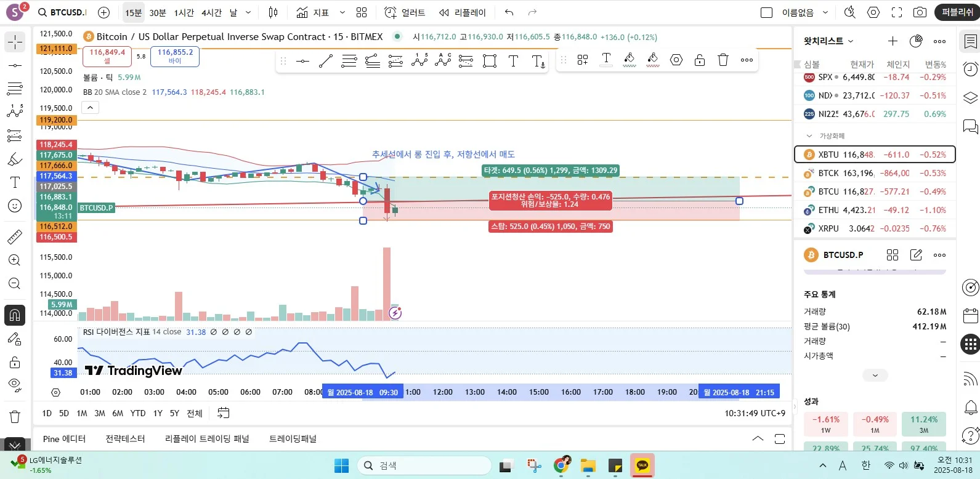
Task: Select the anchored text tool in floating toolbar
Action: click(538, 60)
